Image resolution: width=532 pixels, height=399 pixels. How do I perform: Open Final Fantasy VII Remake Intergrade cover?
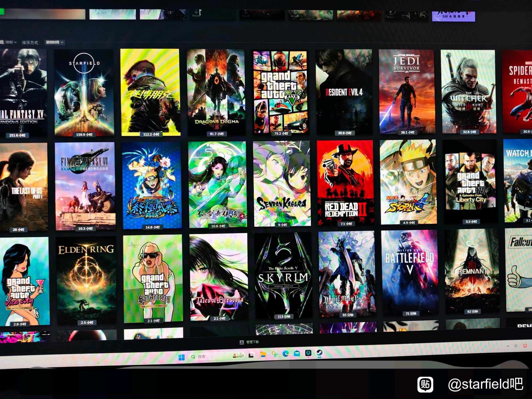click(x=85, y=186)
